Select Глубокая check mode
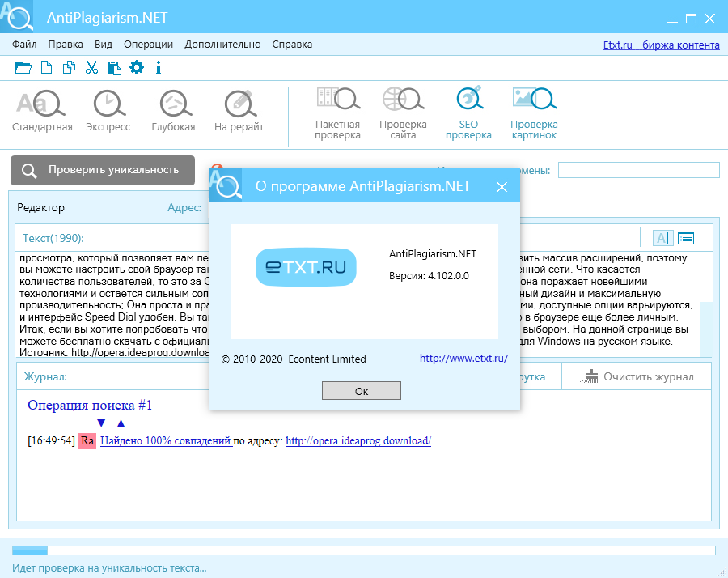This screenshot has width=728, height=578. pyautogui.click(x=174, y=111)
